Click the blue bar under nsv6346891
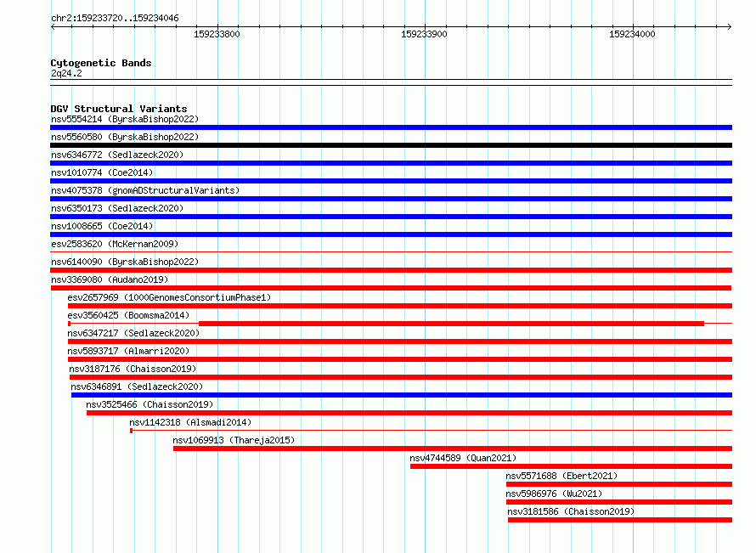Screen dimensions: 756x553 click(x=402, y=395)
